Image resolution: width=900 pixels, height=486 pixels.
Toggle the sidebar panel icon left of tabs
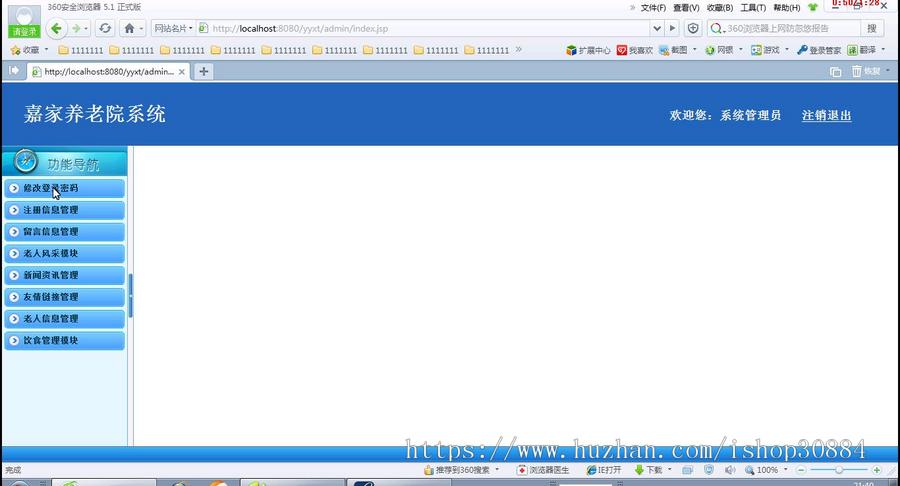[14, 71]
